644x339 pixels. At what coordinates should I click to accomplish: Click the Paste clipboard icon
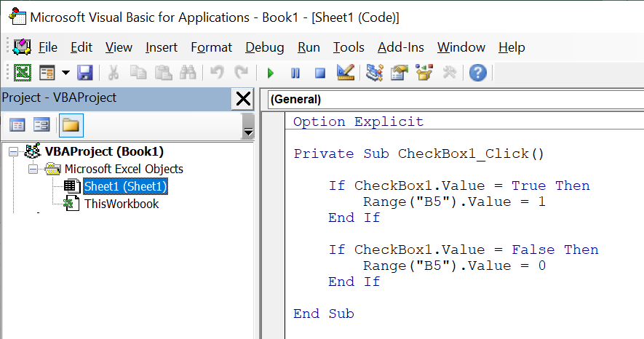tap(164, 73)
